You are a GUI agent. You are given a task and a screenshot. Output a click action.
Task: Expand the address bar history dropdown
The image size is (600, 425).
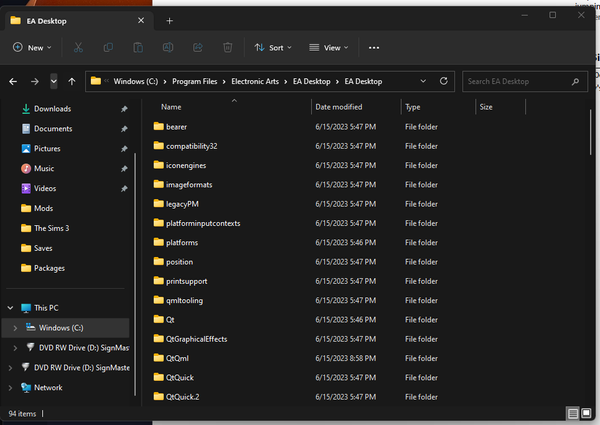pos(423,81)
